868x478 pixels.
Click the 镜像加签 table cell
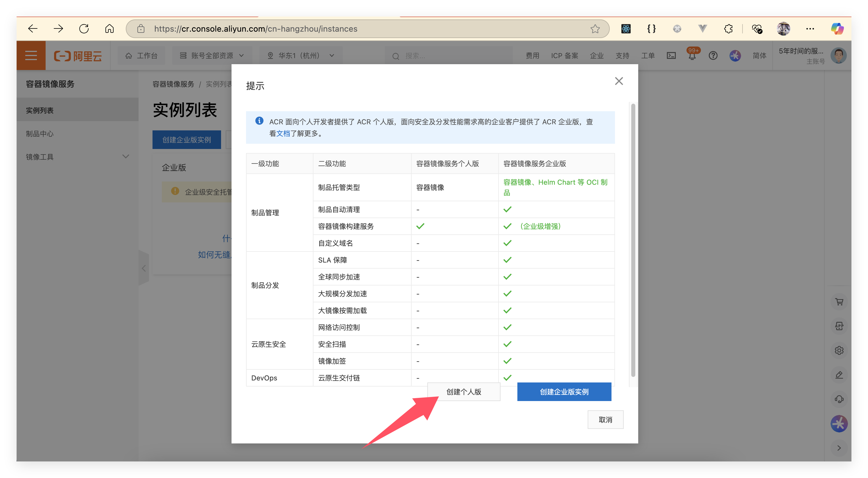[362, 361]
